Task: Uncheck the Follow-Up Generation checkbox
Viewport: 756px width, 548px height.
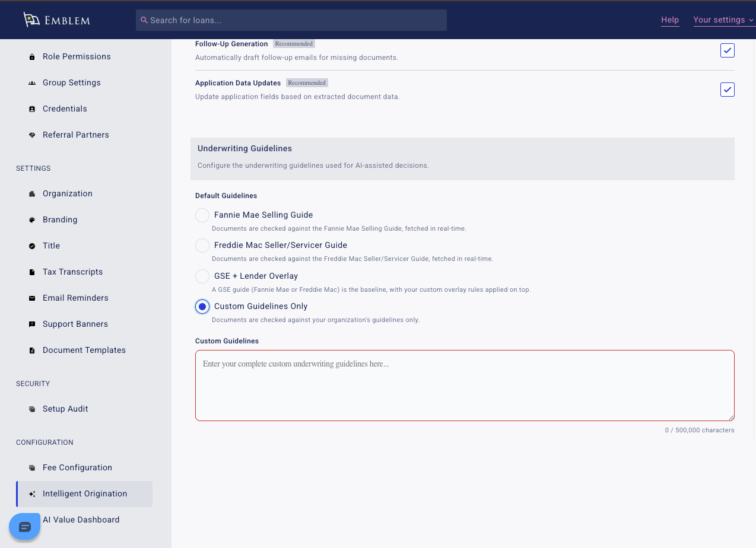Action: click(x=727, y=50)
